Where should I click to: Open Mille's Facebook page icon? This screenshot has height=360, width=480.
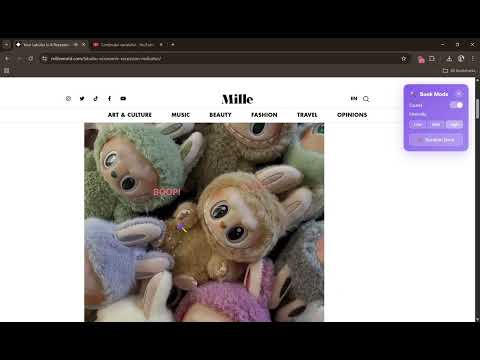(x=109, y=99)
